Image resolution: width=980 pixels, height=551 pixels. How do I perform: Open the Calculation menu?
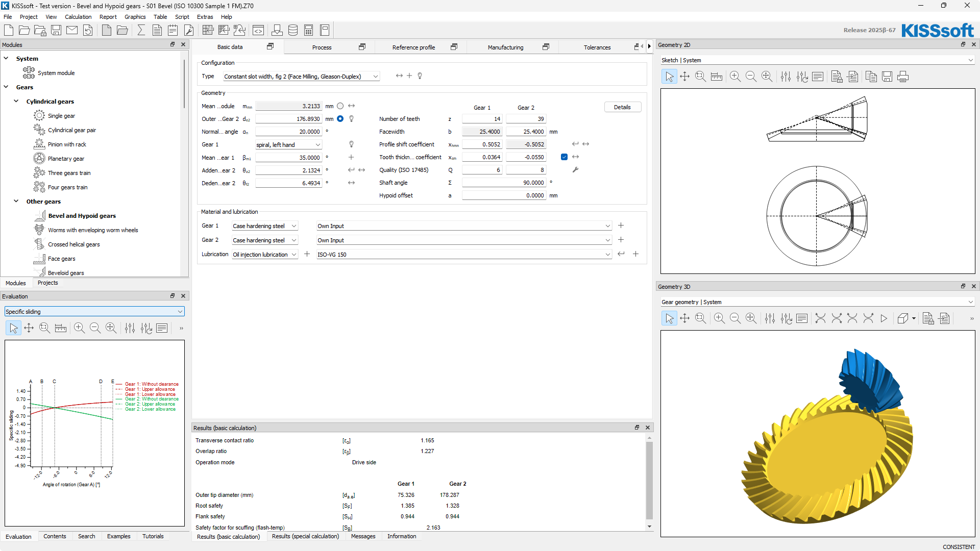tap(78, 17)
